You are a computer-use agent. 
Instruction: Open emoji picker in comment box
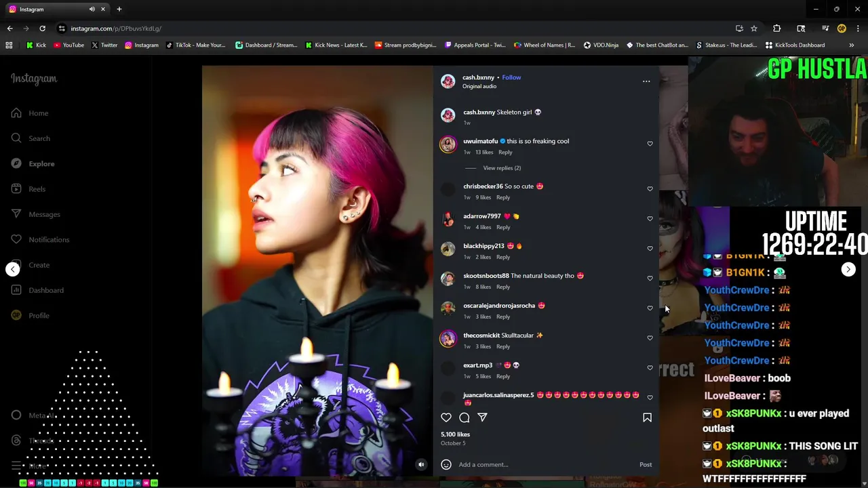coord(446,464)
